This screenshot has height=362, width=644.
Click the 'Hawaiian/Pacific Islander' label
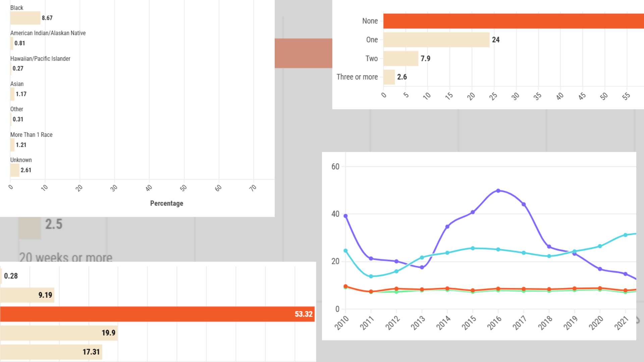[40, 59]
